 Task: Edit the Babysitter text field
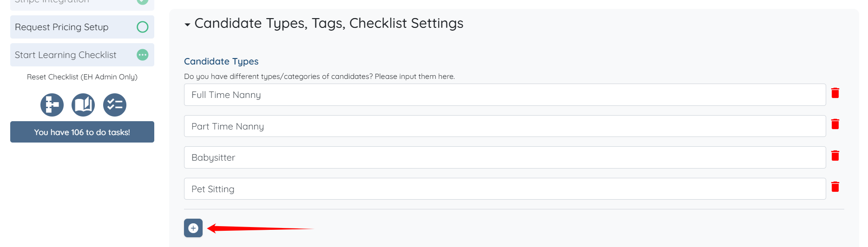[505, 157]
